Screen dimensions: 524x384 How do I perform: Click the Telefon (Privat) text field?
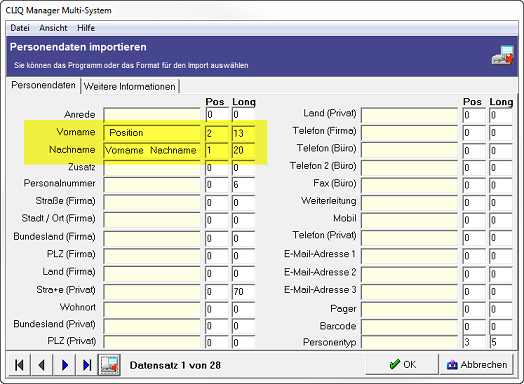click(x=409, y=238)
